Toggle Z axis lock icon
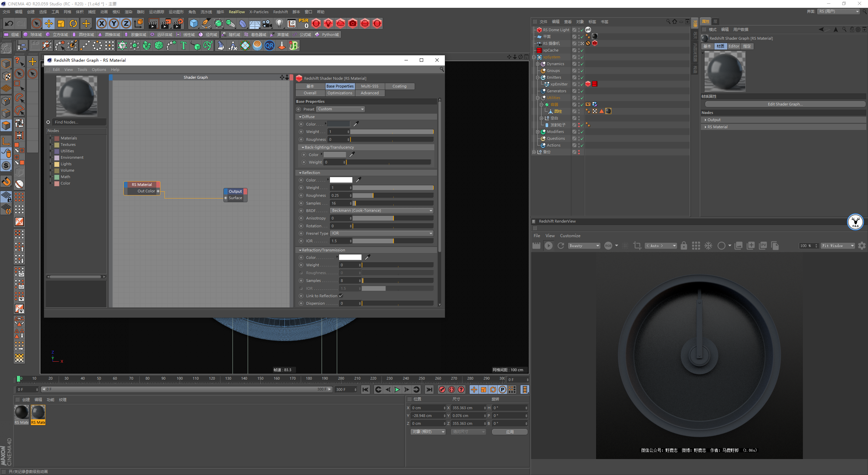This screenshot has width=868, height=475. click(x=126, y=23)
